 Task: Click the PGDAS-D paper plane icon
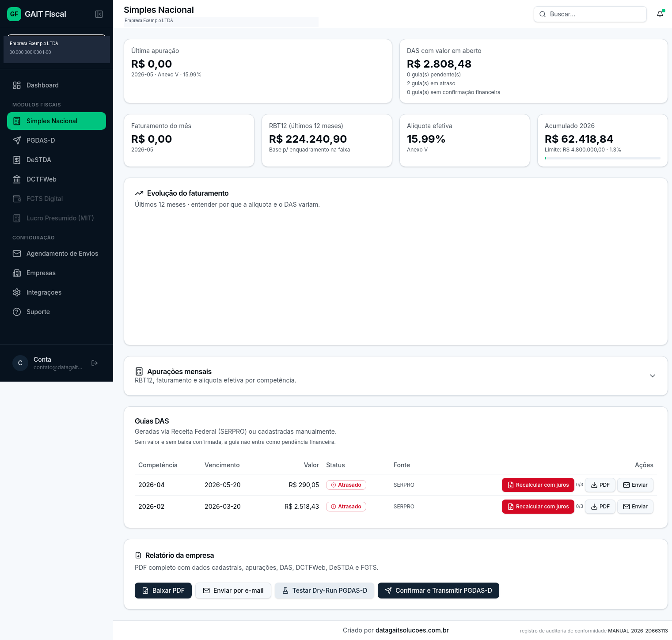[x=17, y=140]
